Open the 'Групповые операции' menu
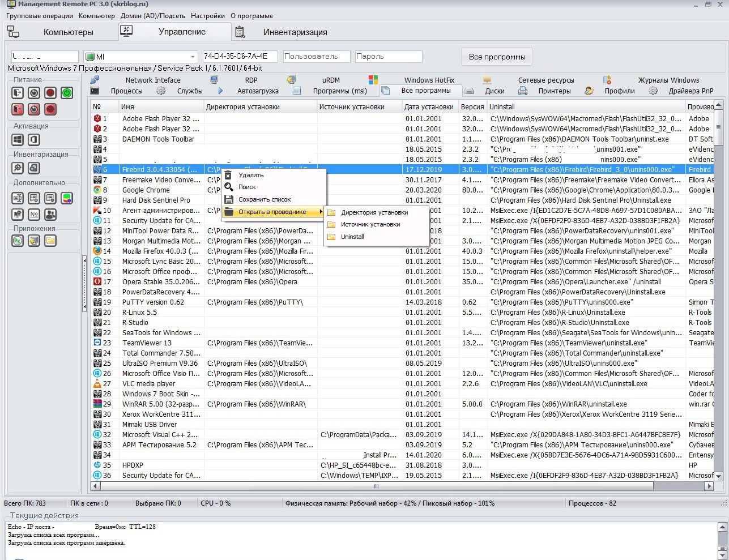 tap(40, 16)
